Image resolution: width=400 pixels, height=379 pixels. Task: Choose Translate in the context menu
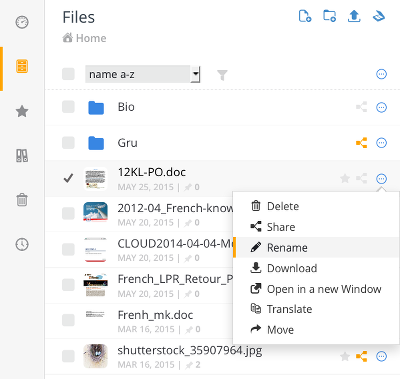(x=316, y=309)
